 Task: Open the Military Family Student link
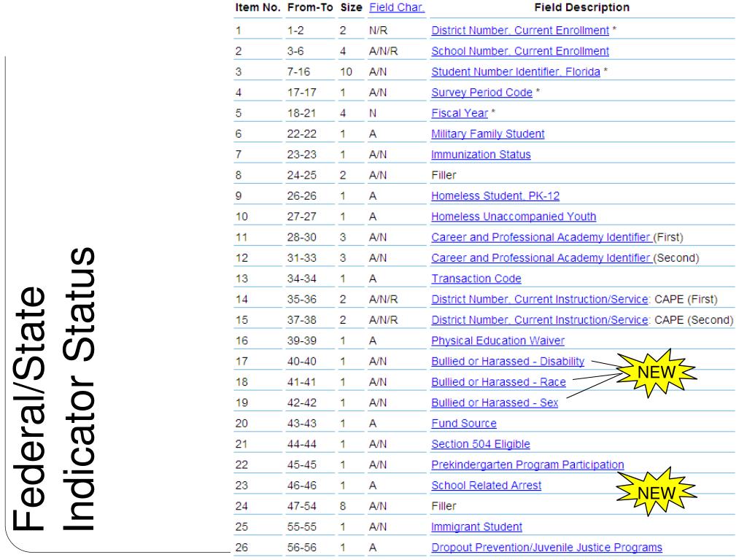(x=487, y=134)
